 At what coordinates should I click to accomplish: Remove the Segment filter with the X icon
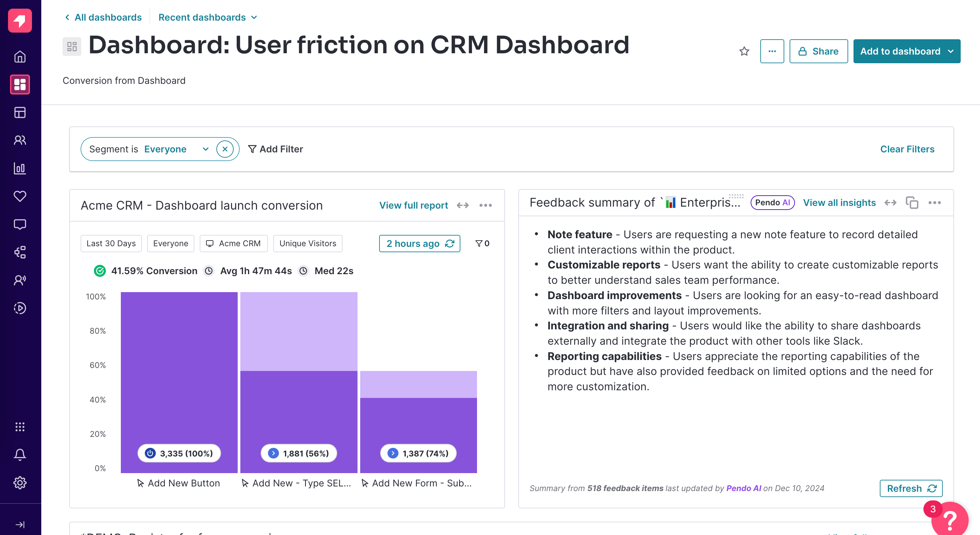click(x=225, y=149)
